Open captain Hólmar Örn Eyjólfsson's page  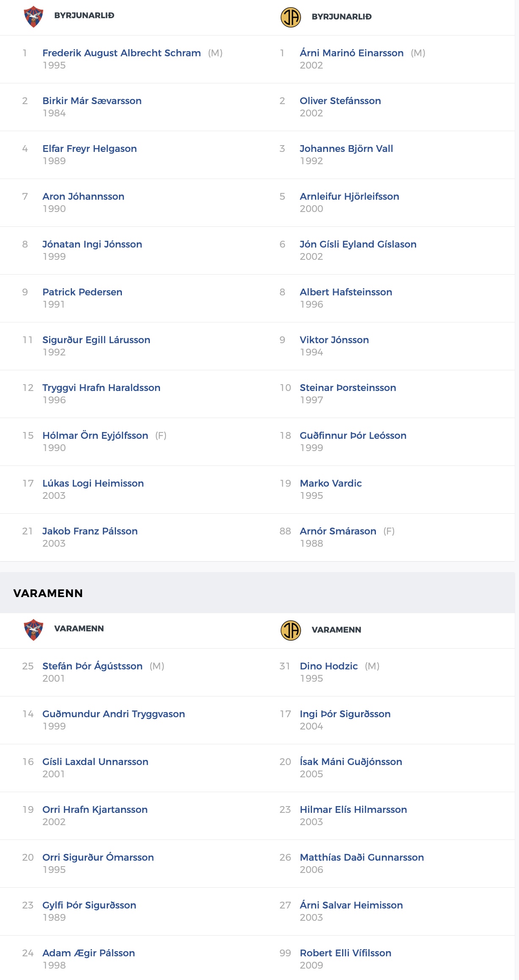(x=95, y=435)
